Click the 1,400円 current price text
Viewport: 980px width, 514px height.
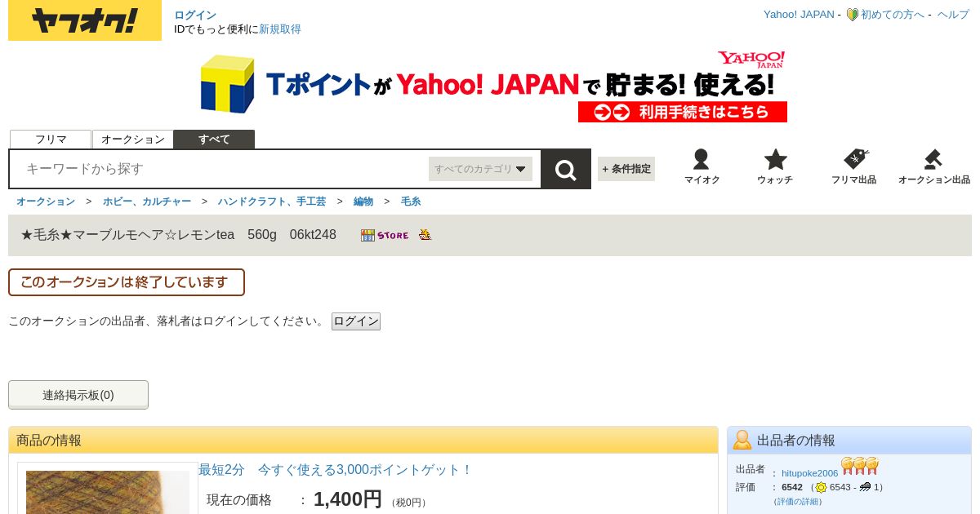(348, 499)
